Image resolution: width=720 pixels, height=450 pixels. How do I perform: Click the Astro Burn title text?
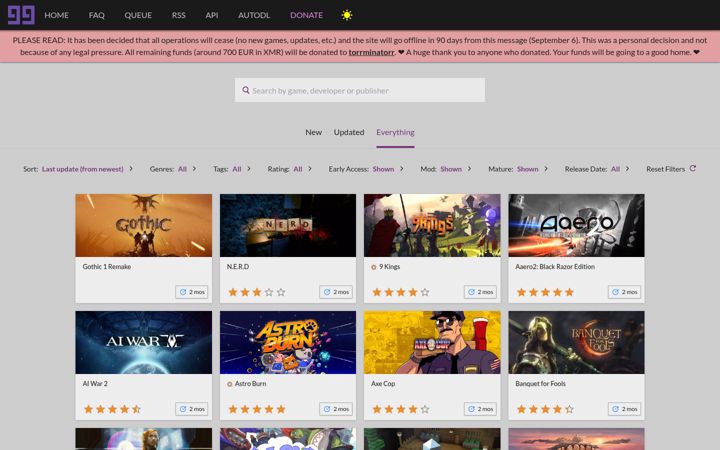(250, 384)
